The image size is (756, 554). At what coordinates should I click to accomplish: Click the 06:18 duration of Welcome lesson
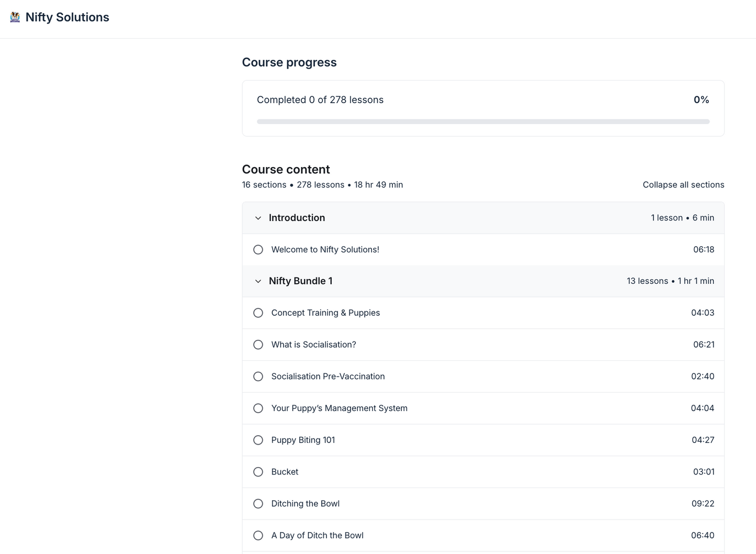point(703,250)
